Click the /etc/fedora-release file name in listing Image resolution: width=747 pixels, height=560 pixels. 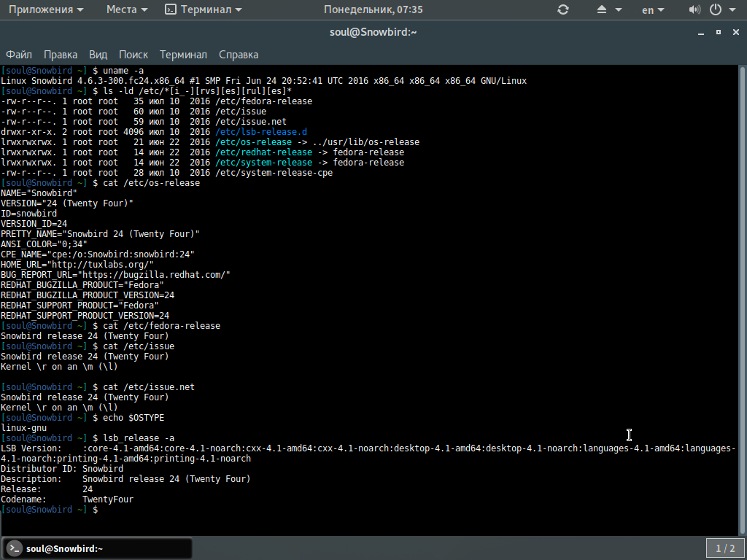[263, 101]
